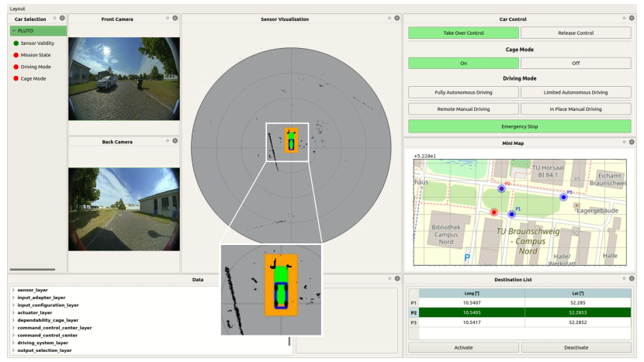Expand output_selection_layer tree node
Image resolution: width=644 pixels, height=362 pixels.
(x=13, y=350)
